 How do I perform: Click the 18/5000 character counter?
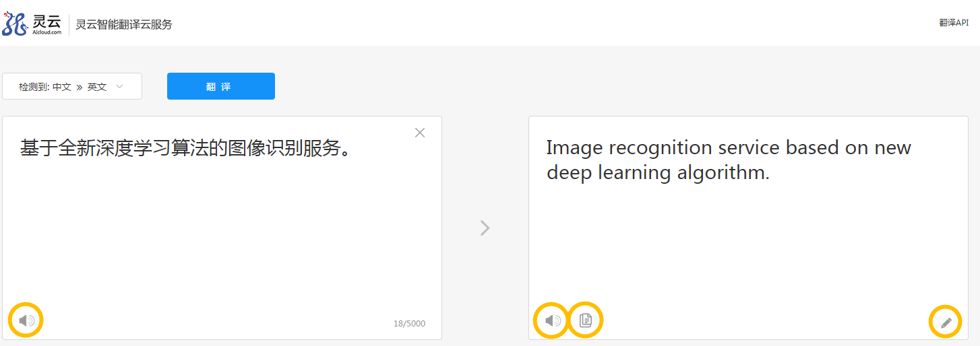(x=409, y=324)
